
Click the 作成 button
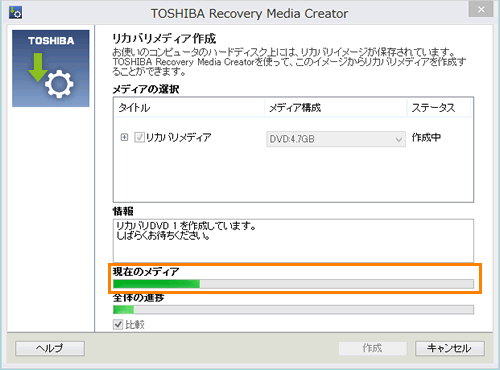(373, 348)
